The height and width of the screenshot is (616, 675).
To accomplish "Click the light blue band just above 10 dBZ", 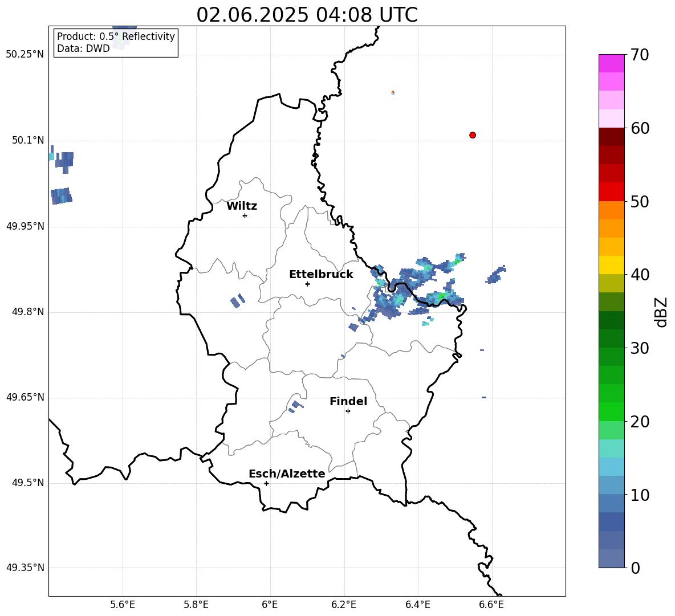I will (x=611, y=486).
